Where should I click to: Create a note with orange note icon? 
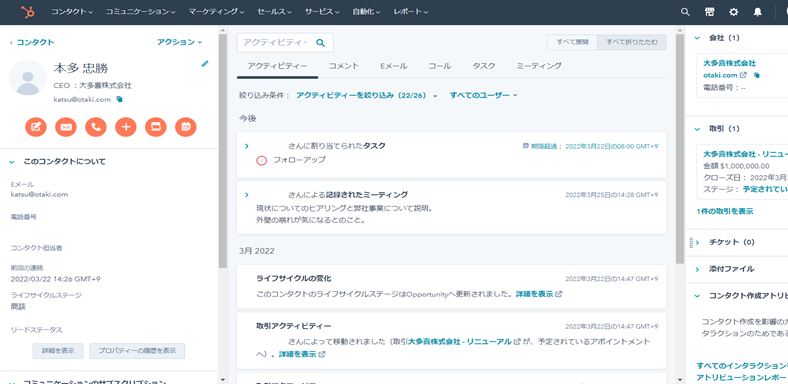[x=36, y=127]
